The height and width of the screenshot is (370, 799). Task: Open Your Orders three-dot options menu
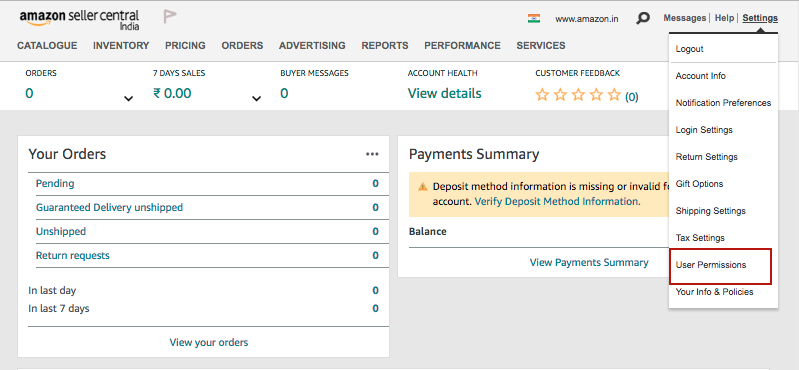click(372, 154)
